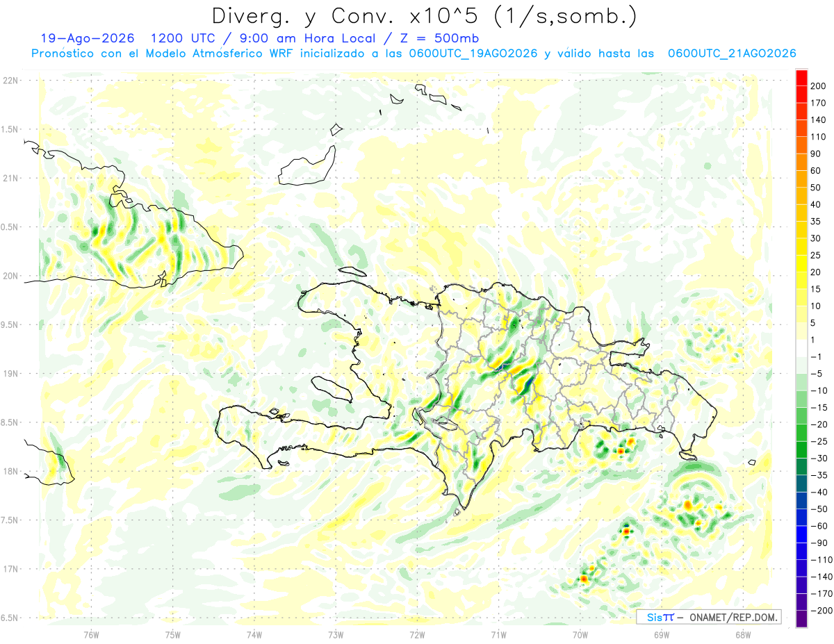The image size is (834, 644).
Task: Click the positive 20 colorbar label
Action: point(816,272)
